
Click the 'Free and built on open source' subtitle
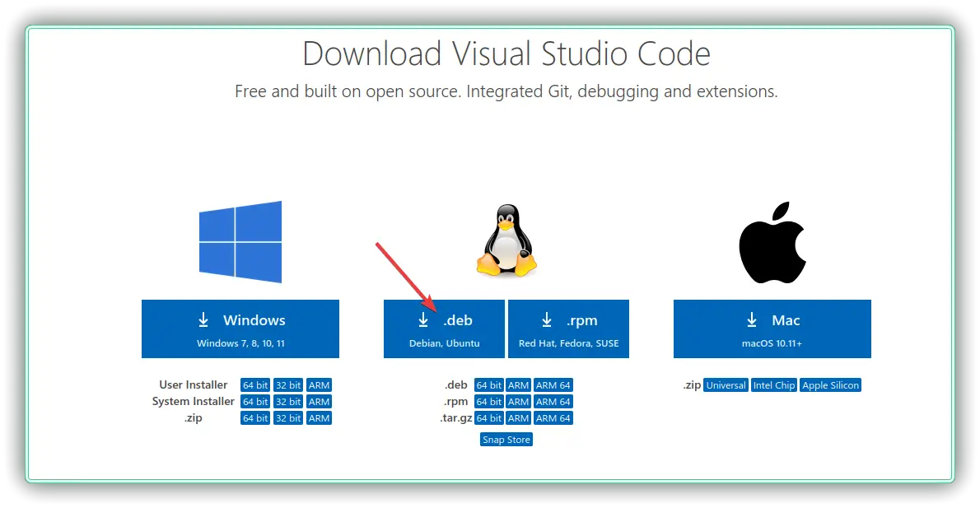tap(506, 91)
